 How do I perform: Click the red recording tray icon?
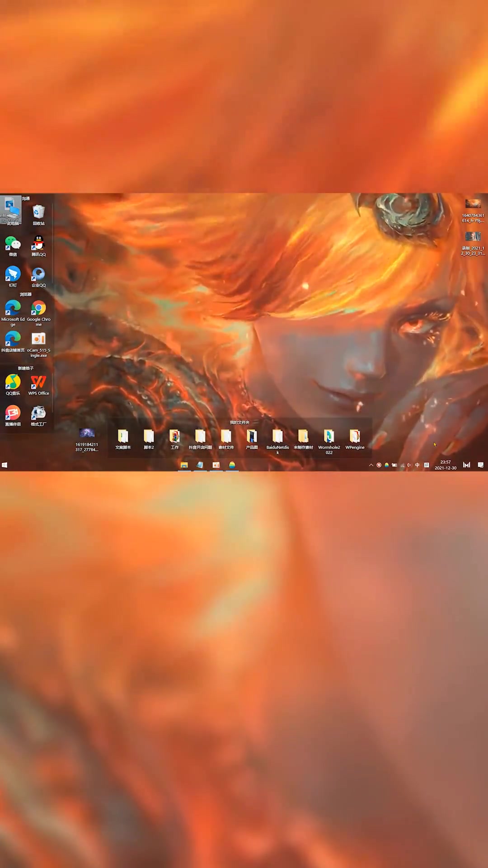[379, 465]
